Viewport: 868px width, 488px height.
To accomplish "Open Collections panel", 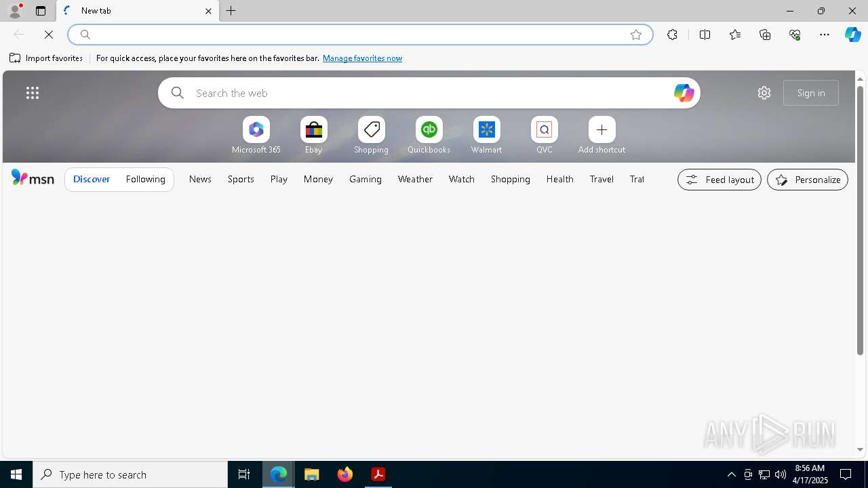I will 765,35.
